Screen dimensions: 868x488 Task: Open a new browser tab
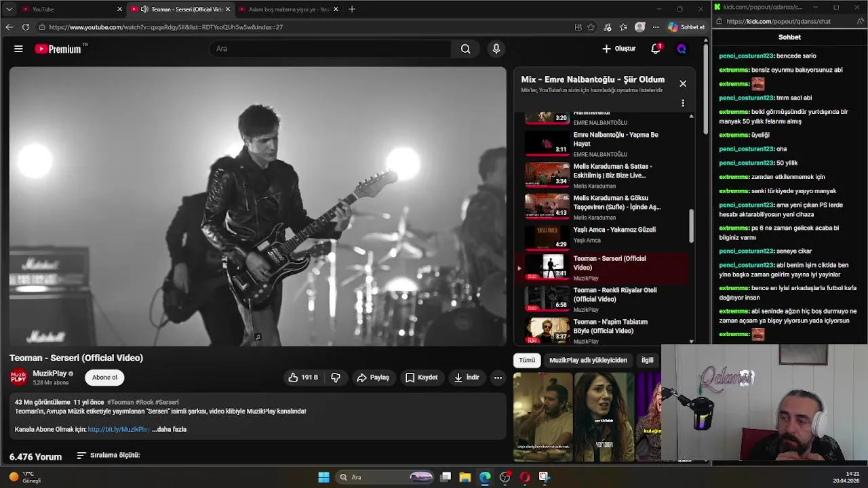[351, 9]
